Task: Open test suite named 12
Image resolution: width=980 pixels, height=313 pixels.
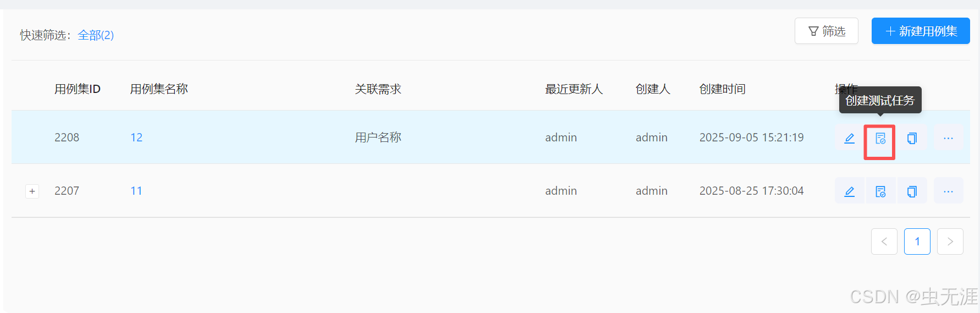Action: [x=136, y=138]
